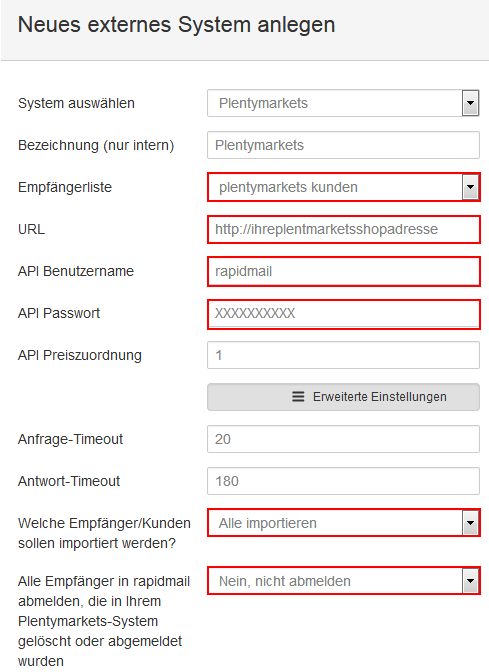
Task: Open the System auswählen dropdown arrow
Action: [470, 103]
